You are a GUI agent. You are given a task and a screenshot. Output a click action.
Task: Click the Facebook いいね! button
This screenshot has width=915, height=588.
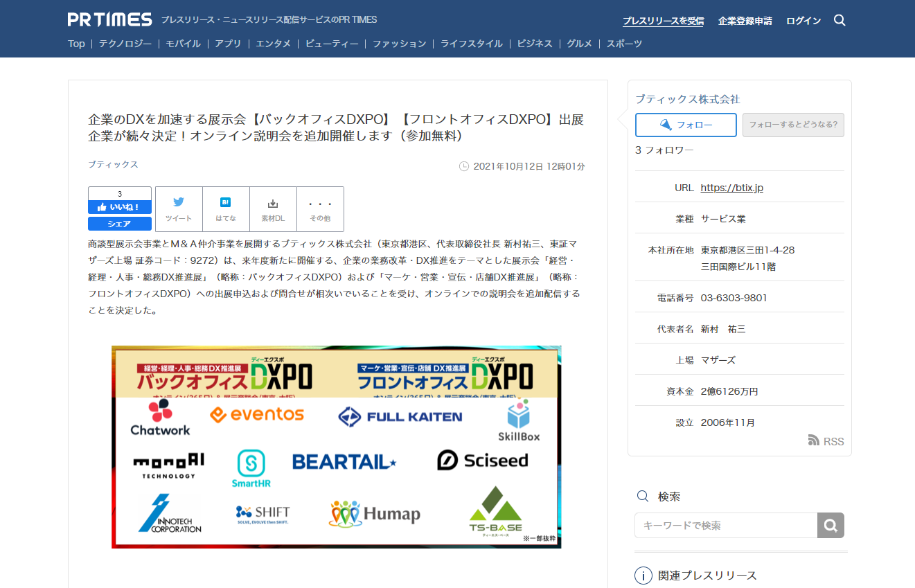[x=119, y=206]
